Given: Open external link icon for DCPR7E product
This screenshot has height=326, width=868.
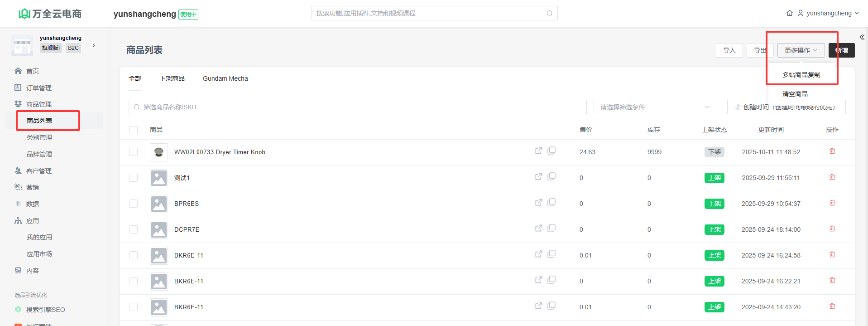Looking at the screenshot, I should [x=538, y=228].
